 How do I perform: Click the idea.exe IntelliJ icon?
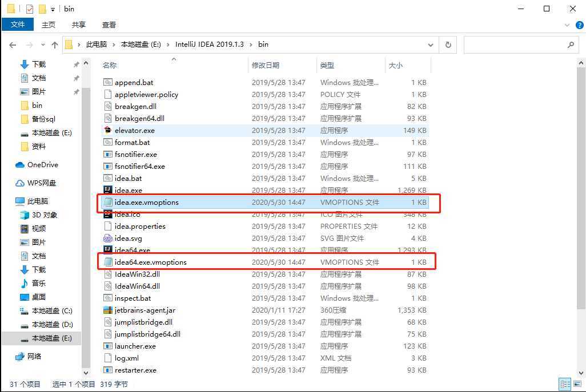pyautogui.click(x=107, y=189)
